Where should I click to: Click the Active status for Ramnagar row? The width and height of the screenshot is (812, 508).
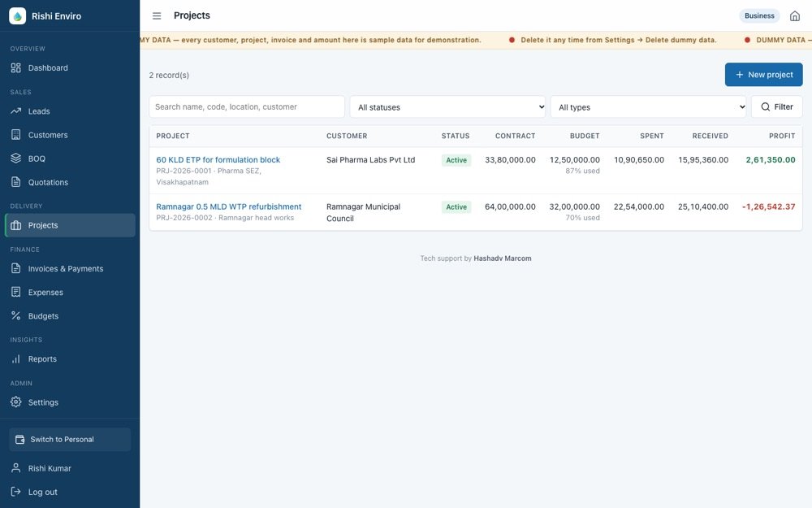pos(456,206)
